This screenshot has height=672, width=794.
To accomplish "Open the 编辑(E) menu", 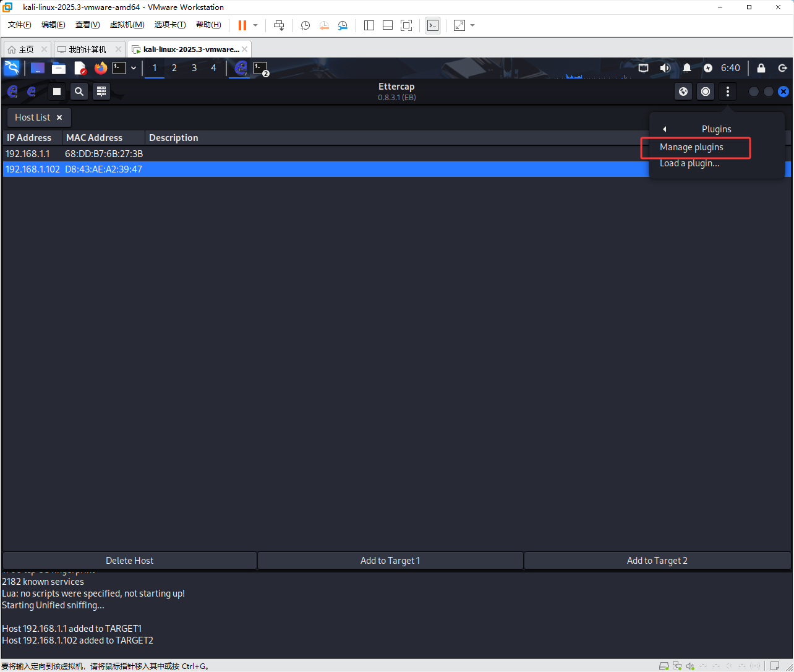I will pyautogui.click(x=53, y=25).
